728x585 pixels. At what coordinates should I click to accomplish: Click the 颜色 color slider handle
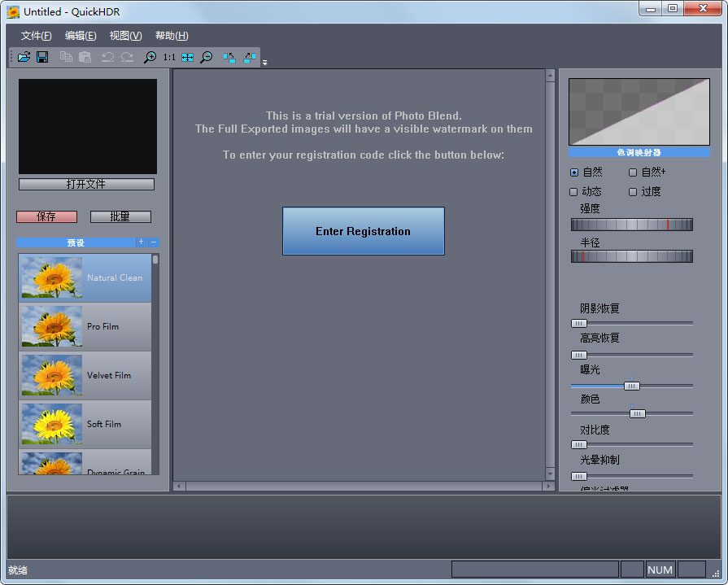pos(638,413)
